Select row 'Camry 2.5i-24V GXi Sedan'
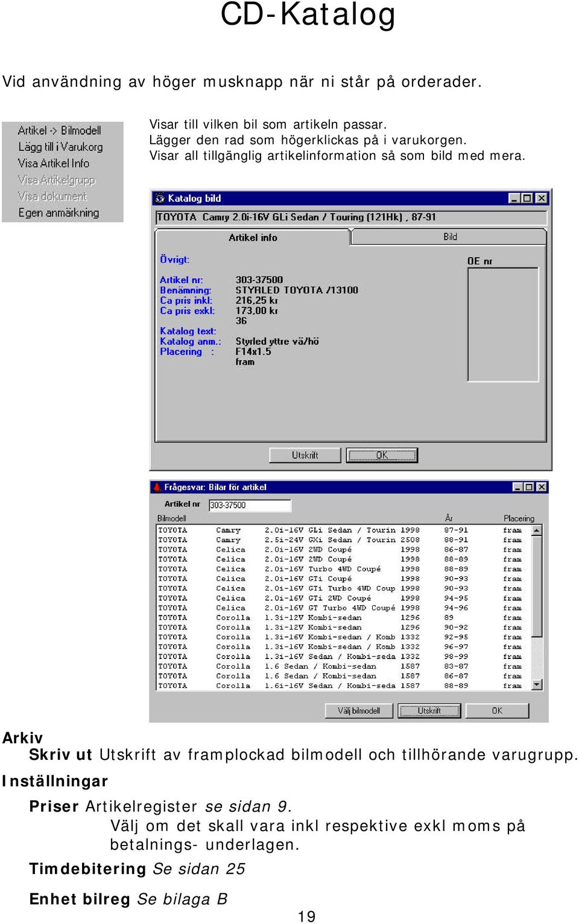The width and height of the screenshot is (579, 924). point(344,540)
